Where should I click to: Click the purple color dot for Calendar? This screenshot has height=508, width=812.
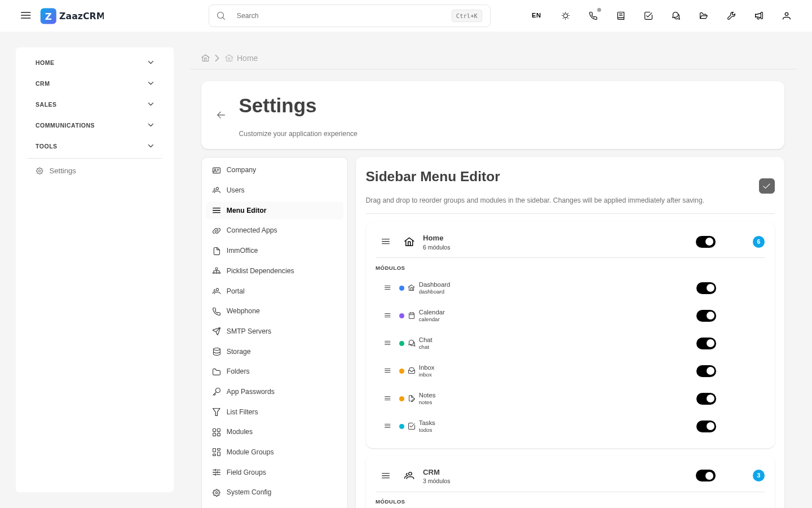pos(401,316)
